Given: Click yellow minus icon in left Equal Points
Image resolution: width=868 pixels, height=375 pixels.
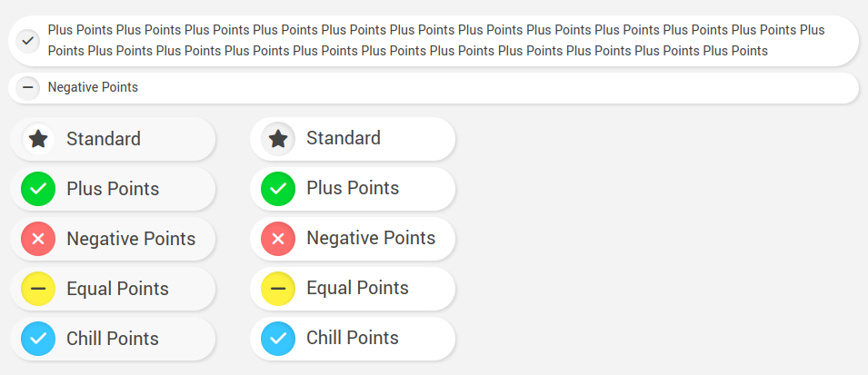Looking at the screenshot, I should [38, 289].
